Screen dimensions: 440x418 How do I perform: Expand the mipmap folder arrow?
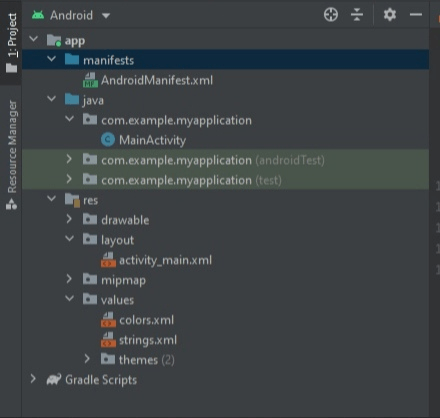[69, 279]
